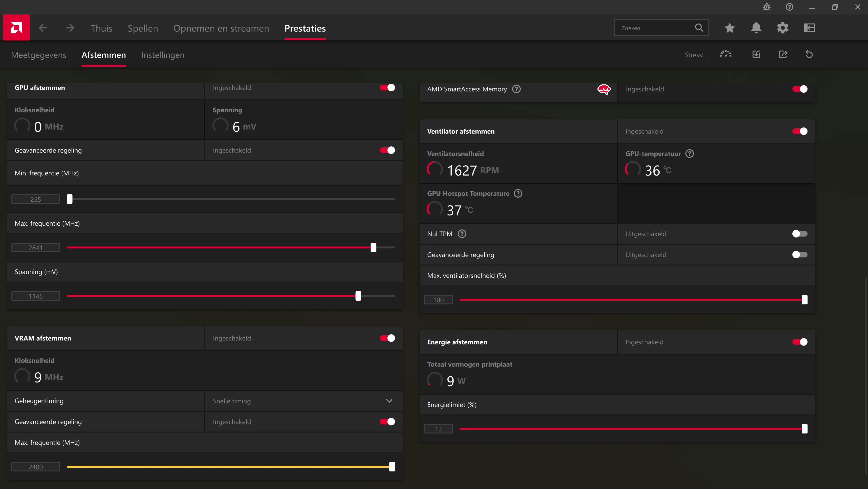Click VRAM Max. frequentie slider handle
The image size is (868, 489).
392,467
